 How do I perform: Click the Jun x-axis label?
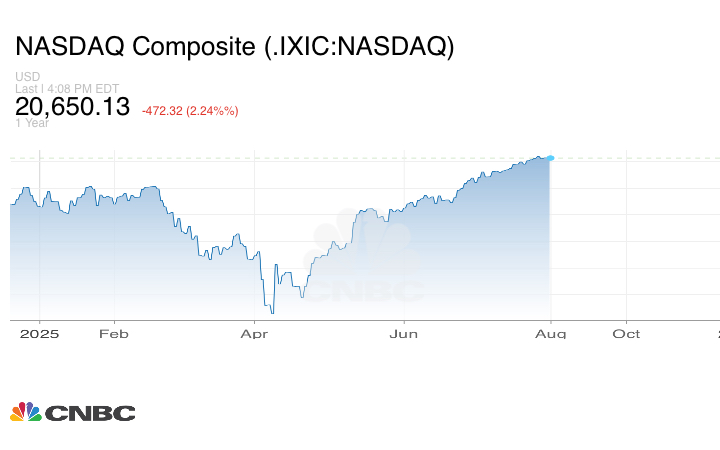[404, 334]
